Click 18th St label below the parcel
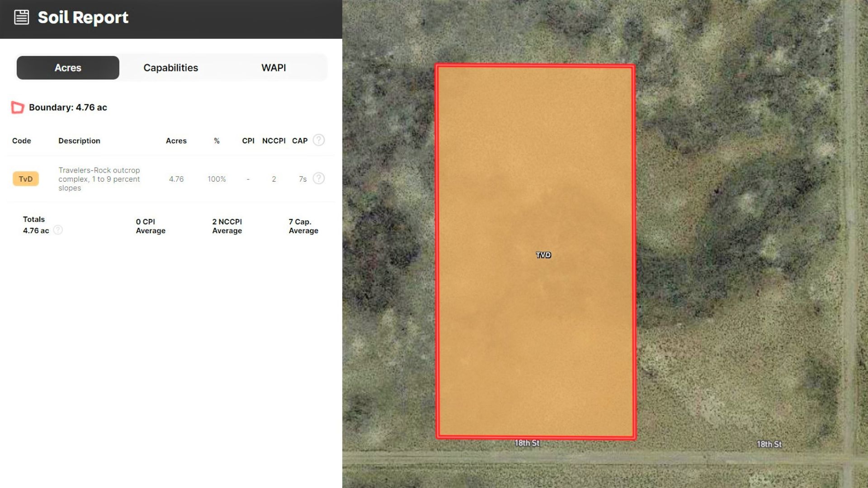The height and width of the screenshot is (488, 868). (527, 443)
